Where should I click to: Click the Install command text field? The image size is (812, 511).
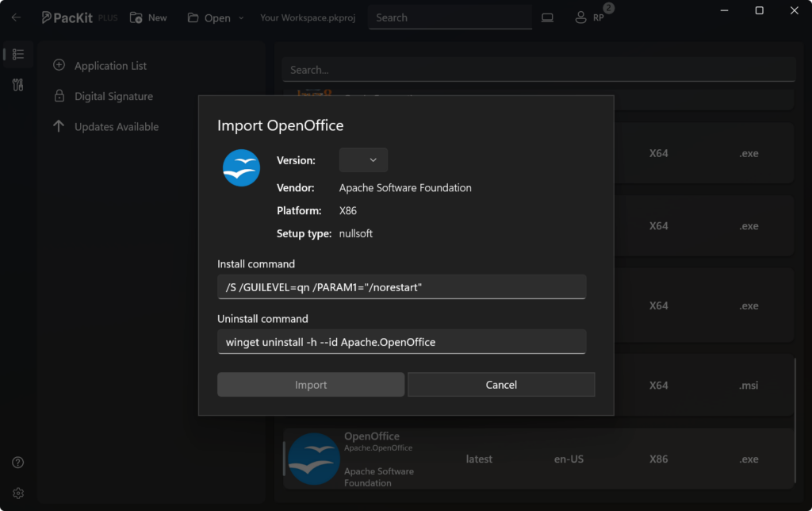tap(402, 287)
